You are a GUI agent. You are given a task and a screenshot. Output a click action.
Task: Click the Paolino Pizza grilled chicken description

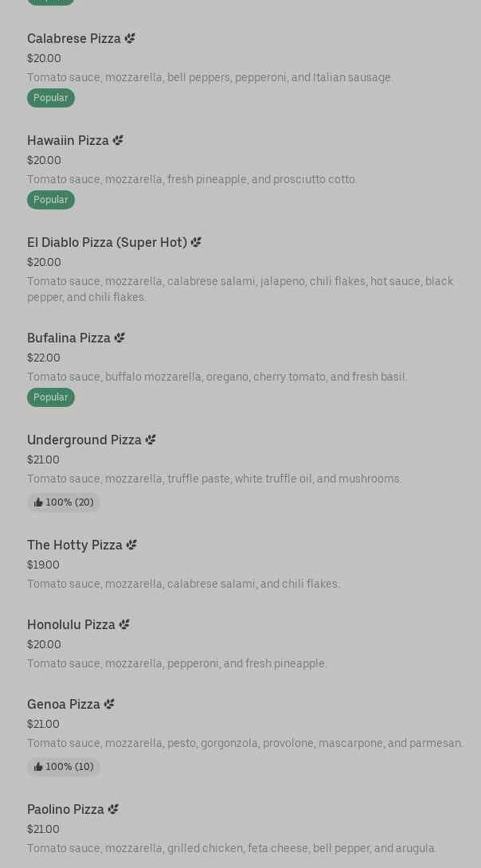point(232,848)
